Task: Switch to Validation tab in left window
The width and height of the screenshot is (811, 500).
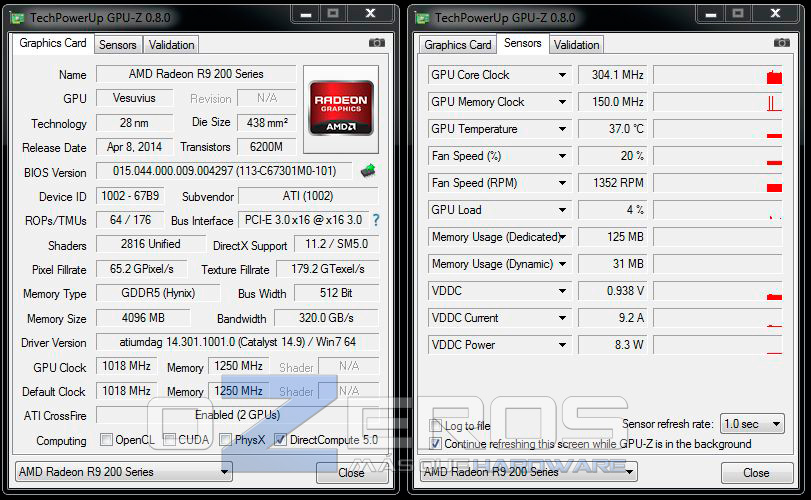Action: click(171, 45)
